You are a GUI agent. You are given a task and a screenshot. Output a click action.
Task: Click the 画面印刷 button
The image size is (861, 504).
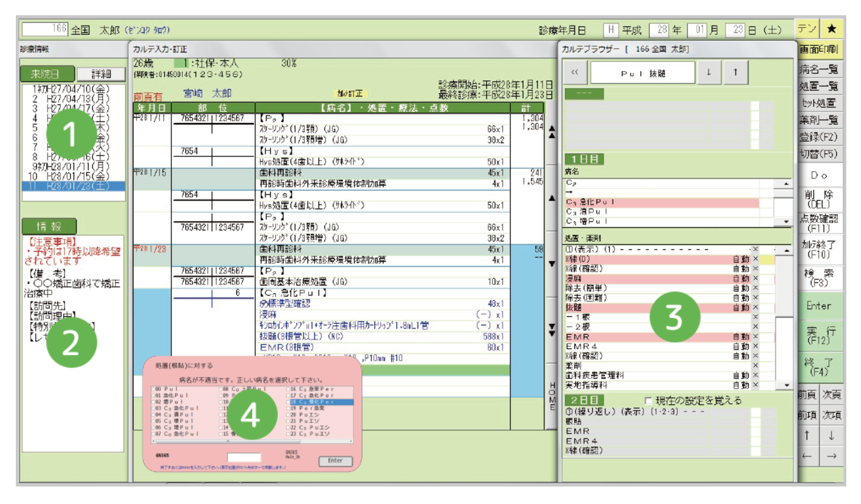pyautogui.click(x=819, y=49)
